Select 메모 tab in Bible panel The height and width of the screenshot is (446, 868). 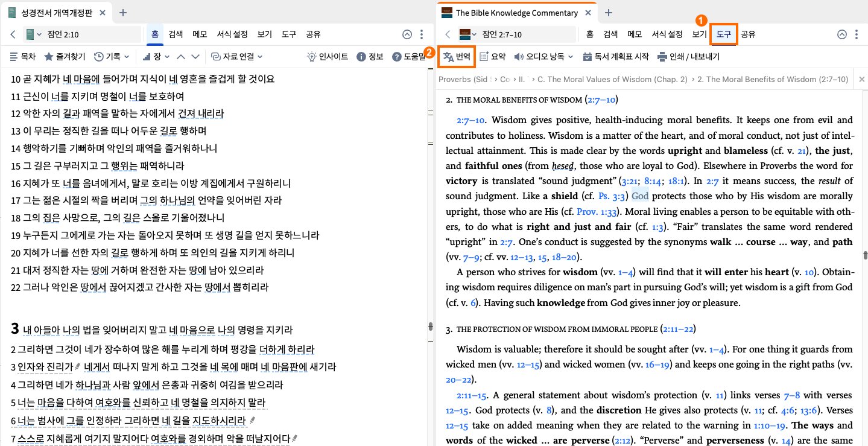click(200, 34)
